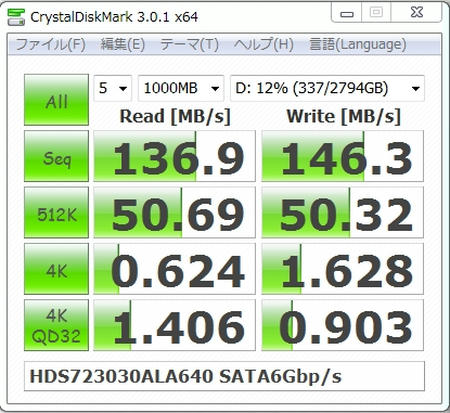
Task: Select the 4K read result 0.624
Action: (x=174, y=269)
